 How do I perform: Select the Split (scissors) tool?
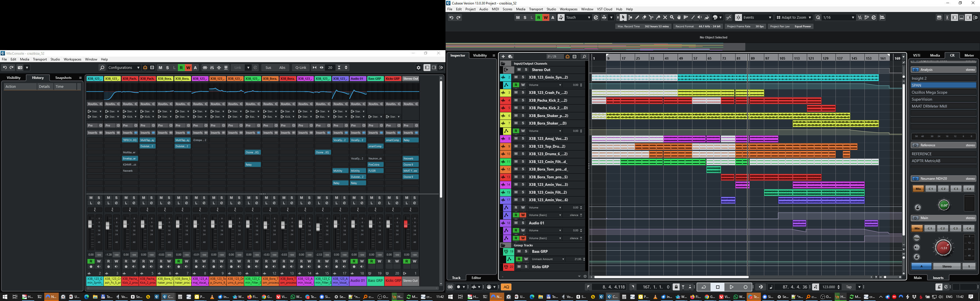click(x=651, y=17)
